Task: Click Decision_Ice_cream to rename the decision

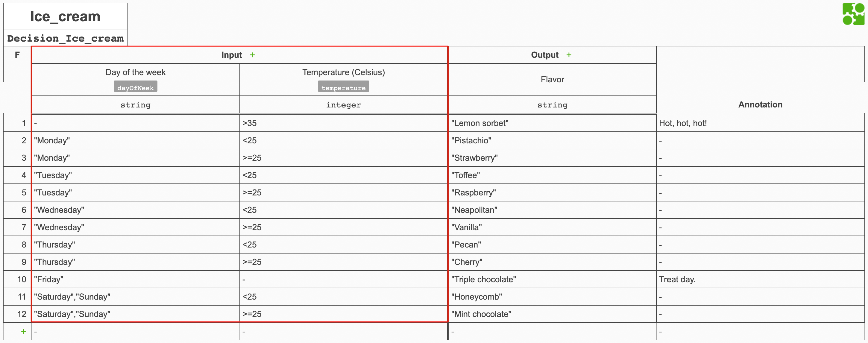Action: [x=65, y=38]
